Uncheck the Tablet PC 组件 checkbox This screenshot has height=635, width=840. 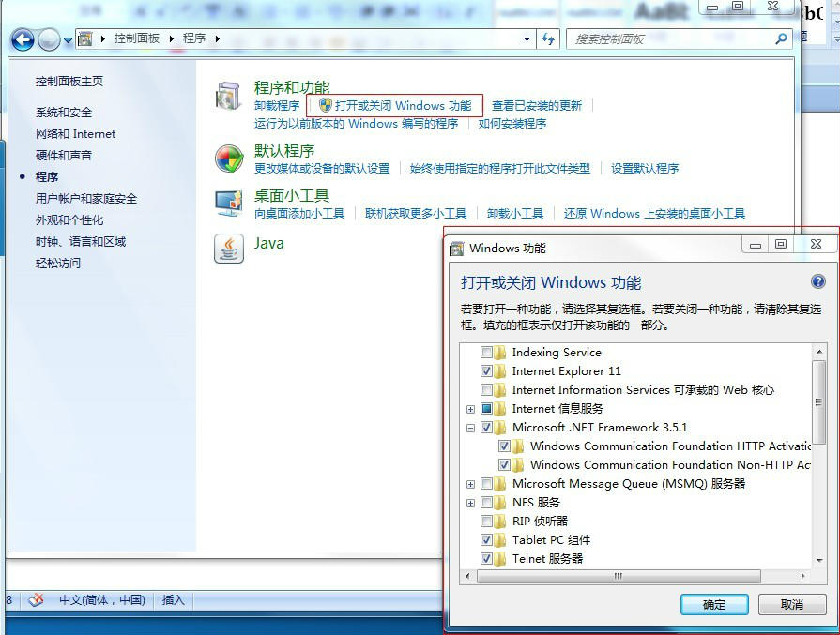486,539
